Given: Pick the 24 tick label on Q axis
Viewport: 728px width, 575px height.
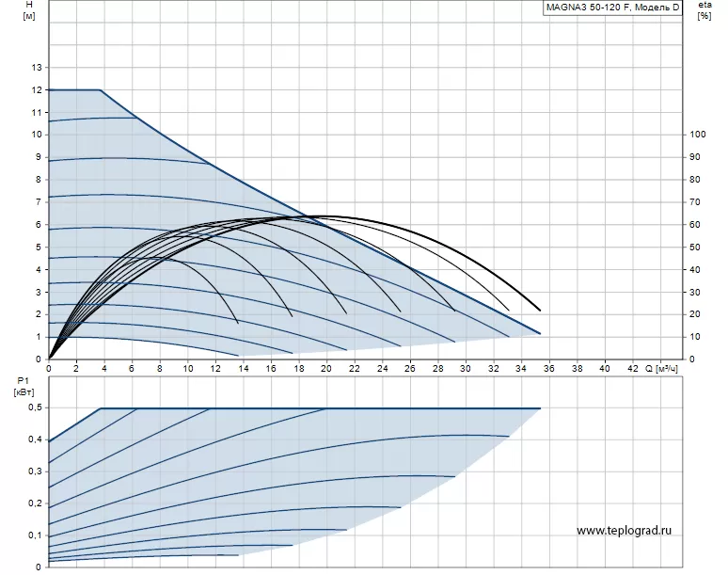Looking at the screenshot, I should (382, 369).
